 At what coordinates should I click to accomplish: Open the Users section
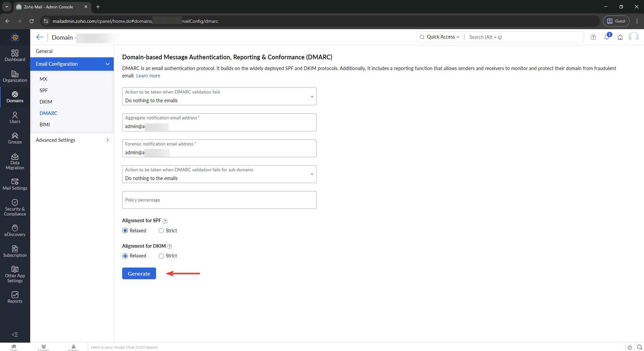pyautogui.click(x=15, y=117)
